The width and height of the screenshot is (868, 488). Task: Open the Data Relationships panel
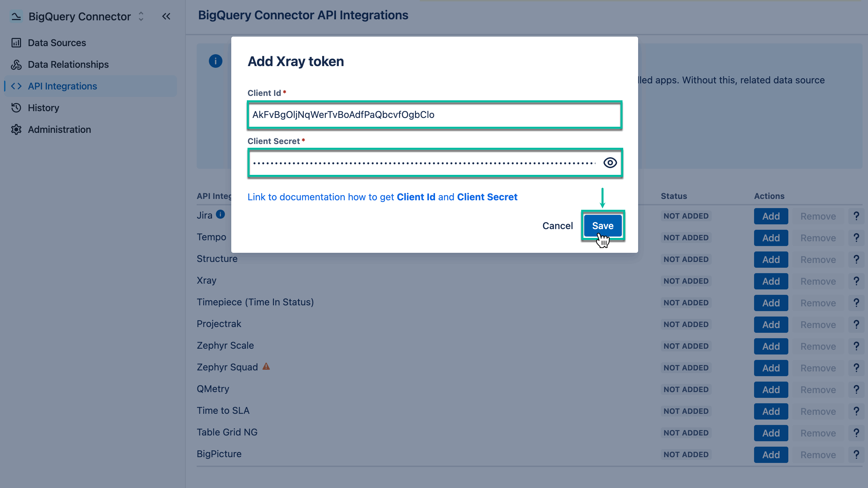click(x=68, y=64)
